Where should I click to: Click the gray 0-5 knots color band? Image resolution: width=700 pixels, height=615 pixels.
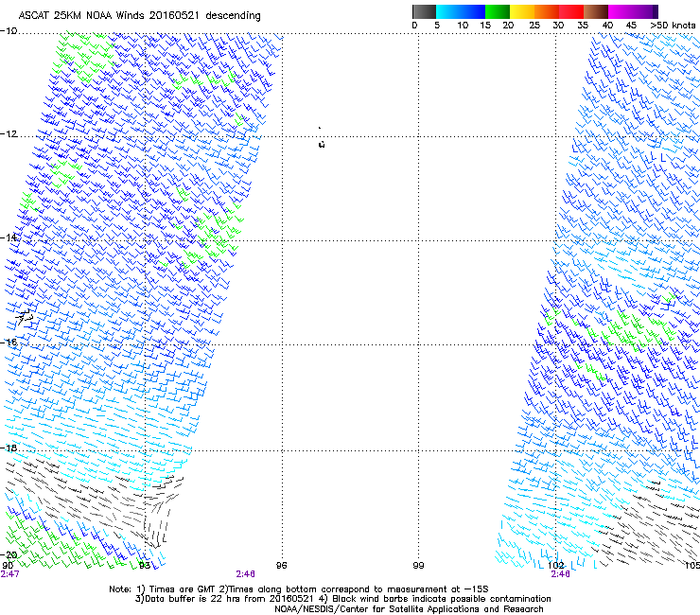(424, 11)
